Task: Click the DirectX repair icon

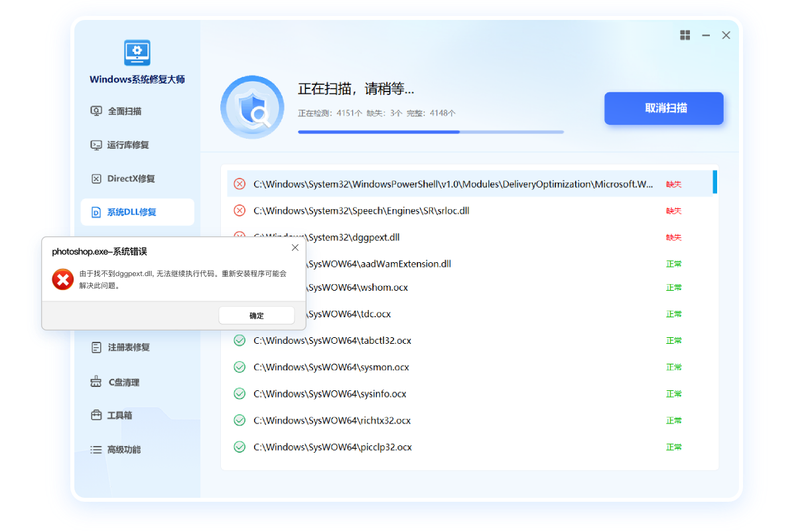Action: tap(96, 179)
